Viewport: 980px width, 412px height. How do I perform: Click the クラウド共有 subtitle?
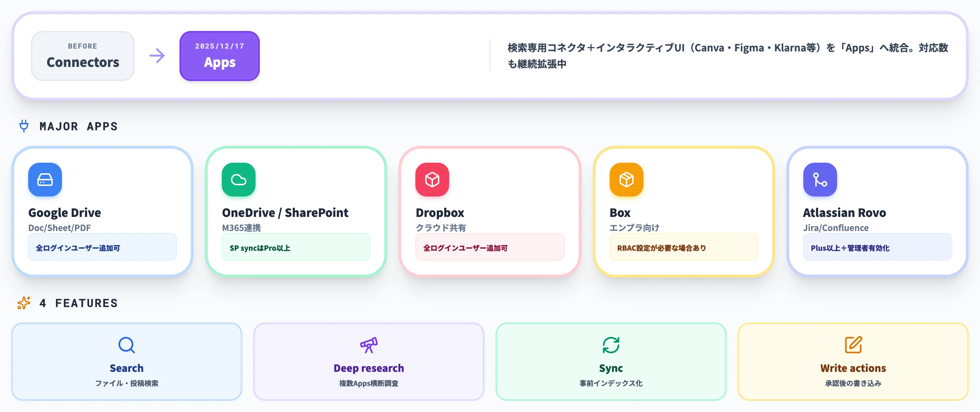(441, 228)
